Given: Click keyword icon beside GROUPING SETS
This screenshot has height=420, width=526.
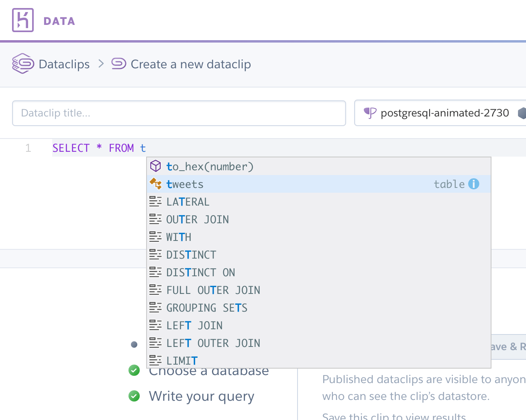Looking at the screenshot, I should click(155, 308).
